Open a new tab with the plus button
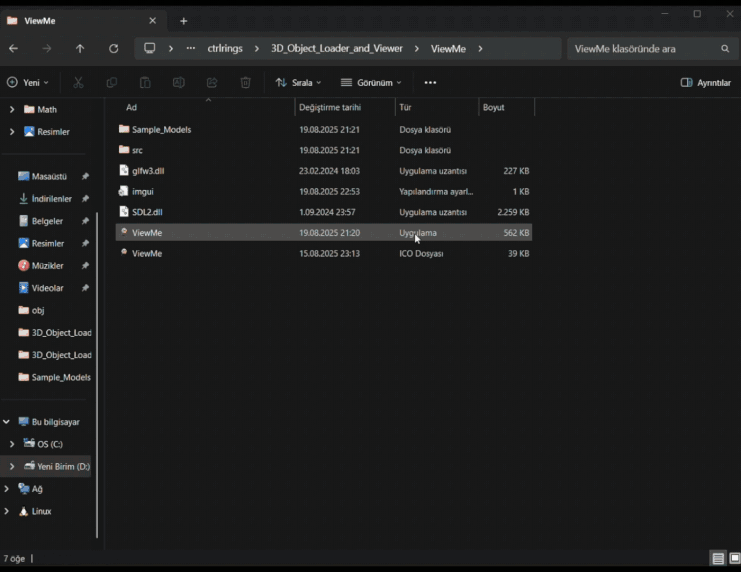The height and width of the screenshot is (572, 741). pyautogui.click(x=184, y=21)
